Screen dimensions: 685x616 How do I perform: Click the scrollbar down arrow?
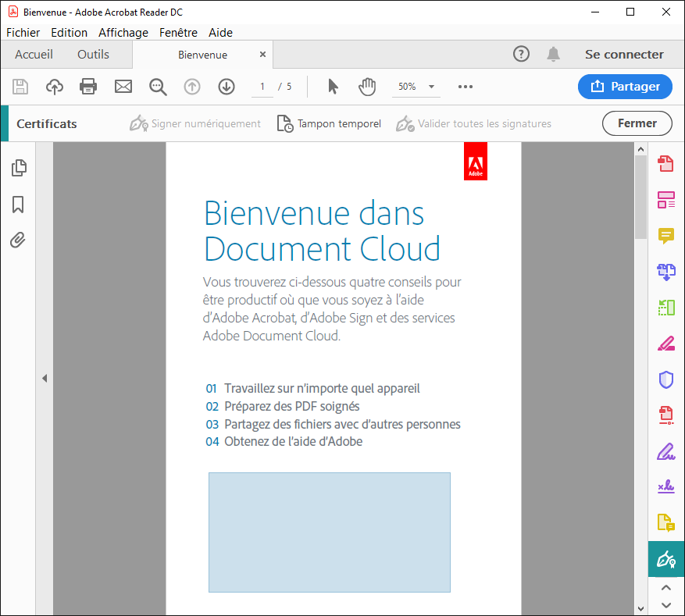[640, 608]
